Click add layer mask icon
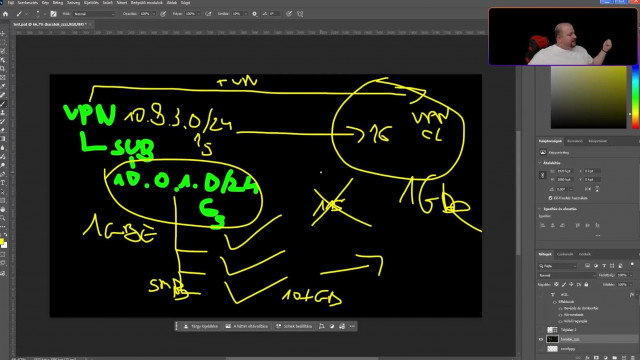 pyautogui.click(x=596, y=358)
